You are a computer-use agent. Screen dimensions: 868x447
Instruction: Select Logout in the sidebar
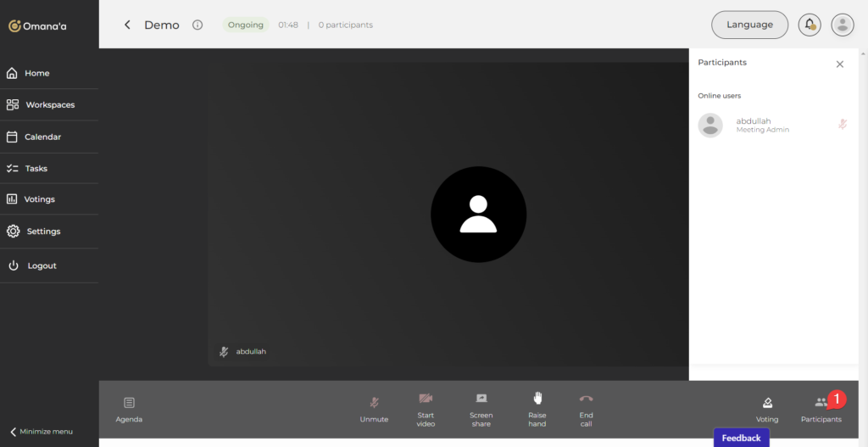coord(42,265)
